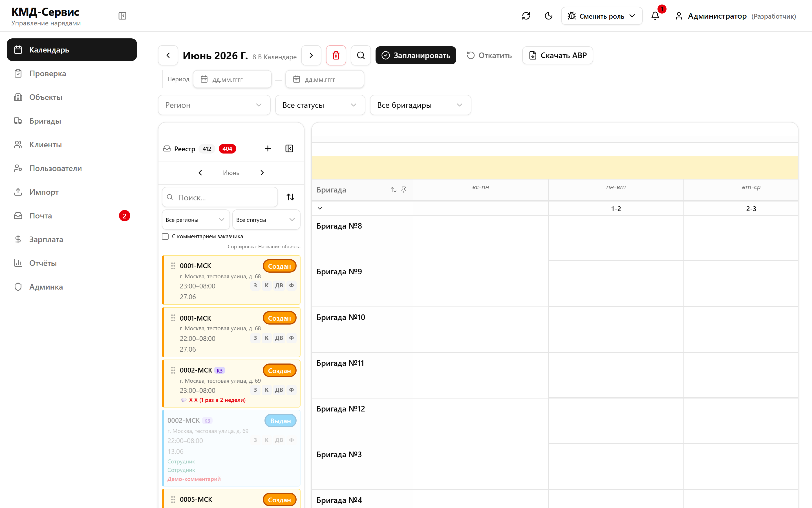
Task: Open registry Все статусы dropdown
Action: (x=266, y=220)
